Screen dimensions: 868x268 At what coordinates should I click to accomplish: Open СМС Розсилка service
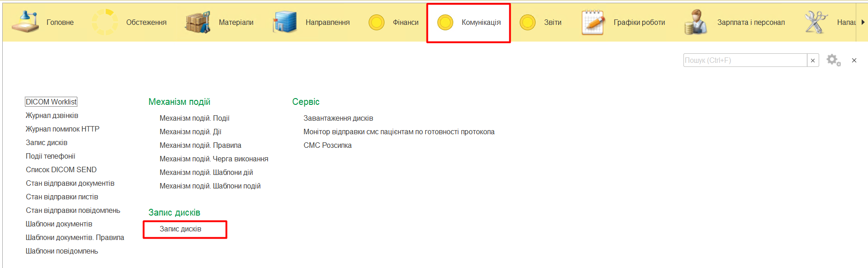(x=327, y=146)
